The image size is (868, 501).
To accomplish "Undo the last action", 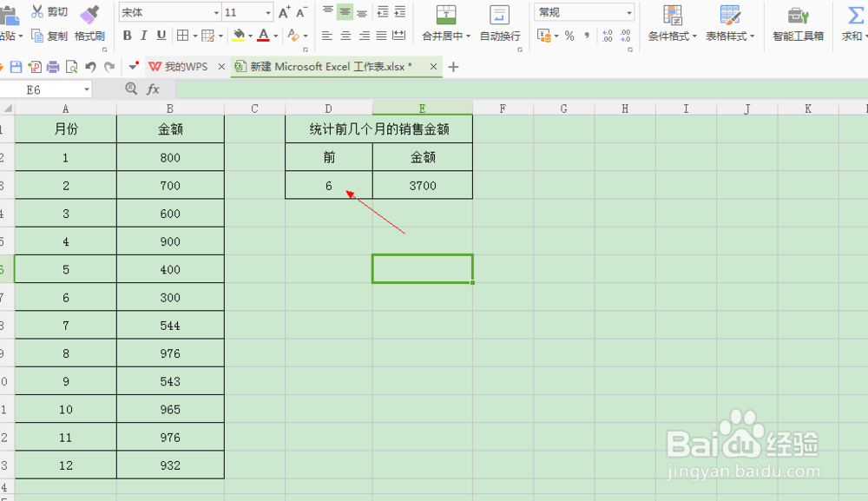I will click(90, 67).
